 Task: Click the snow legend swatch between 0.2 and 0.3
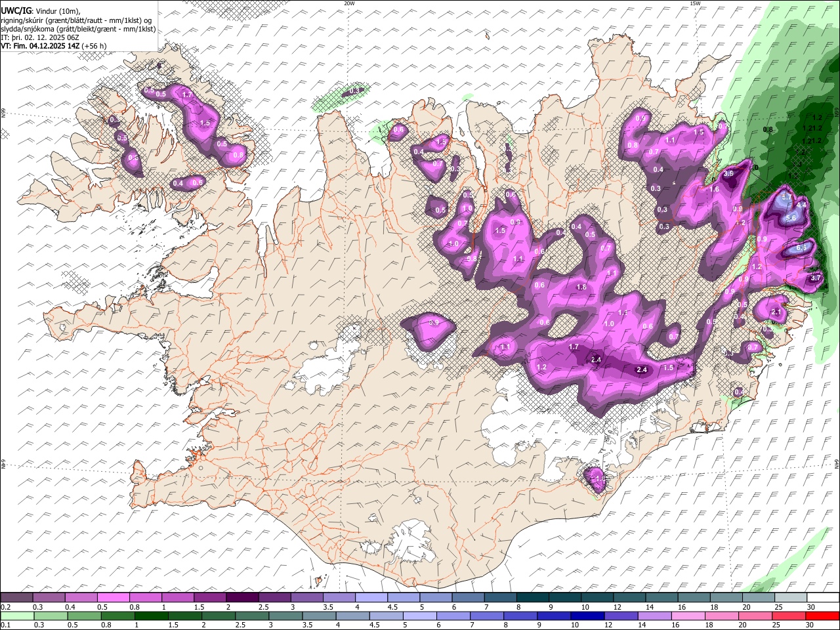16,597
